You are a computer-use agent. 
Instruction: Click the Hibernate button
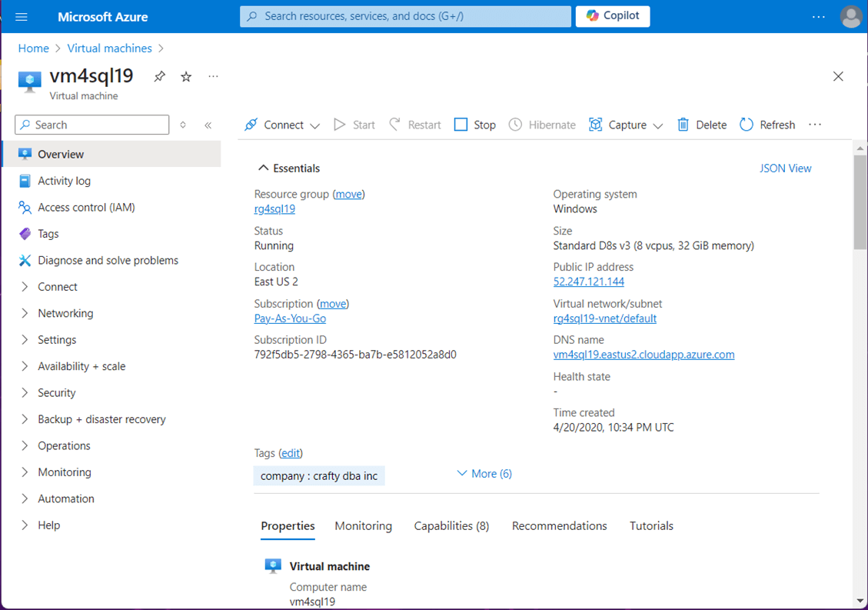[543, 125]
